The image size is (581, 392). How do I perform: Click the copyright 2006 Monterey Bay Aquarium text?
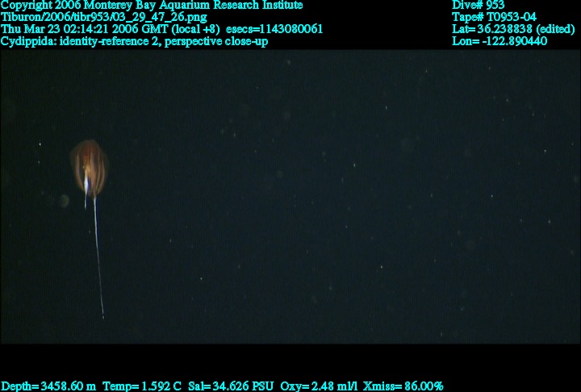152,5
